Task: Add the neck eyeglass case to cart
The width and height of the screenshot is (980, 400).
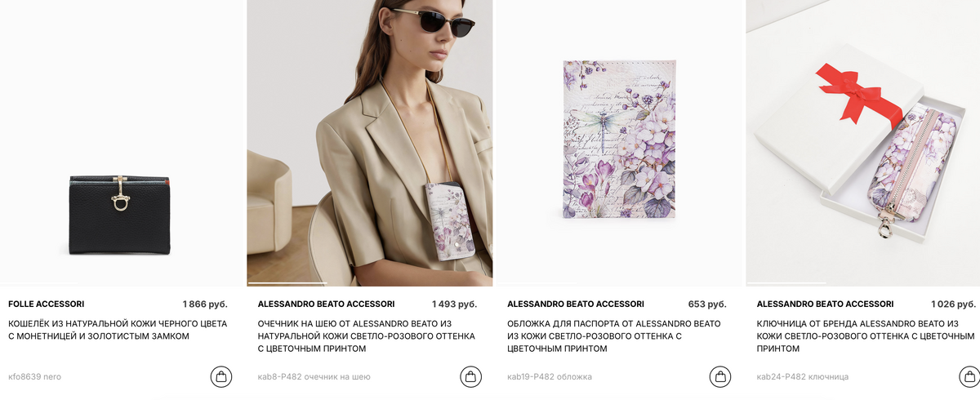Action: 470,376
